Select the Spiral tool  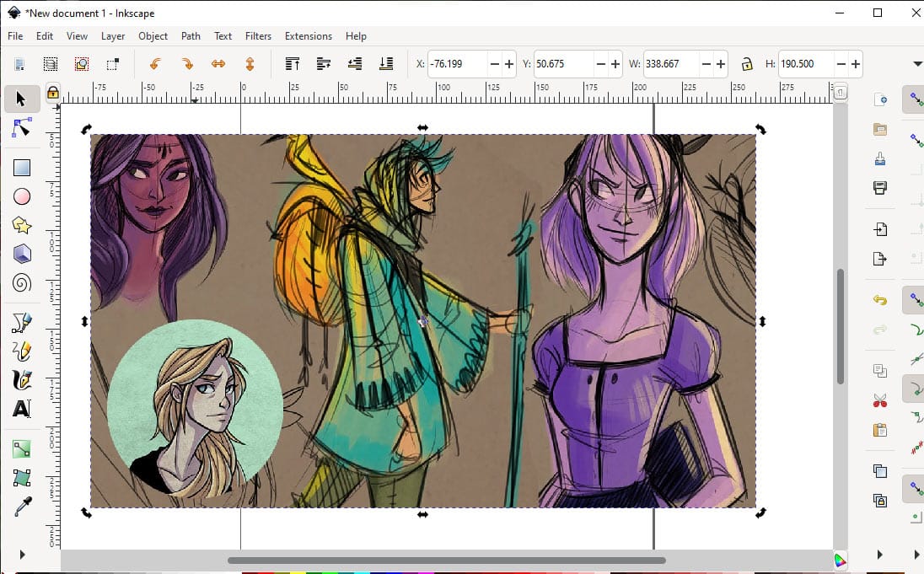pos(22,283)
